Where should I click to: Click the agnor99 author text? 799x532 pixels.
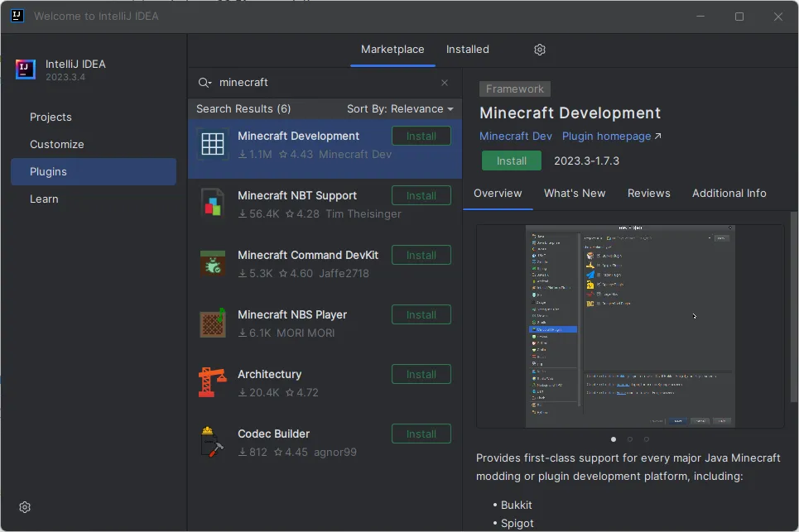335,452
